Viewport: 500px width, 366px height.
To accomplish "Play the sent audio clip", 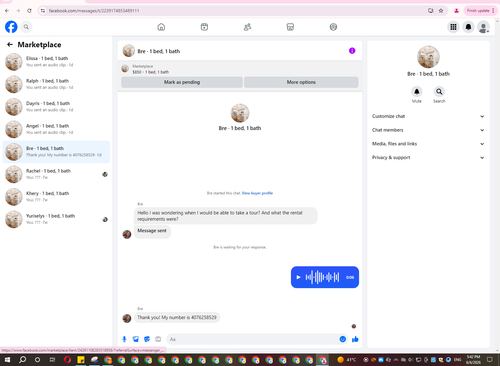I will tap(298, 277).
